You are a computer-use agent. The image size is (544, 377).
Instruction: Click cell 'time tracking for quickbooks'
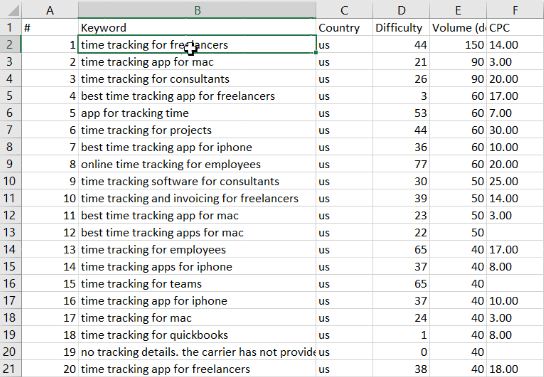tap(197, 335)
